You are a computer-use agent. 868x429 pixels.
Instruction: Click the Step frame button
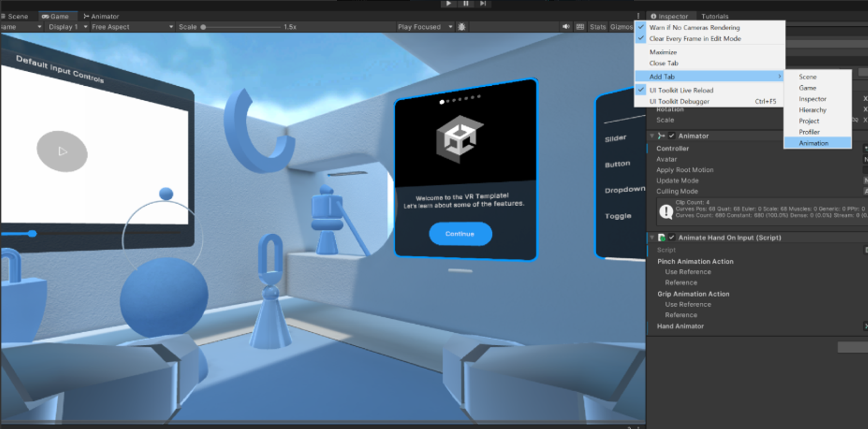click(x=483, y=3)
